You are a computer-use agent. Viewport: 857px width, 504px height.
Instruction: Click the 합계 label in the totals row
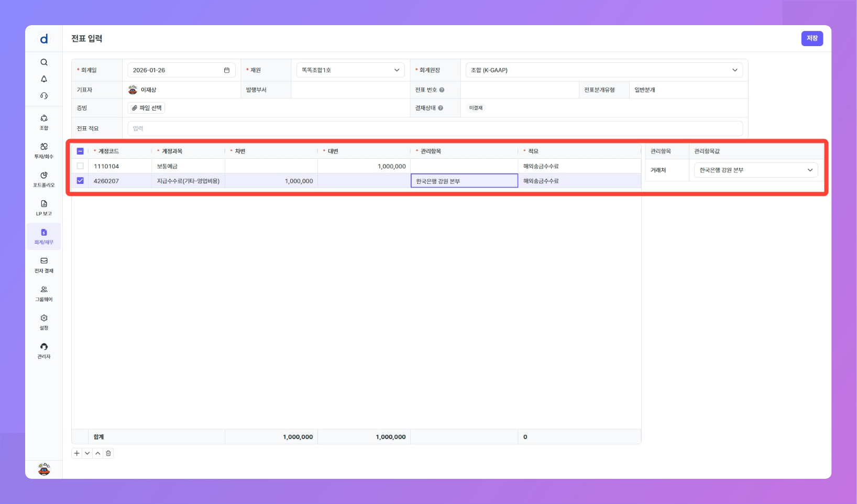point(98,437)
